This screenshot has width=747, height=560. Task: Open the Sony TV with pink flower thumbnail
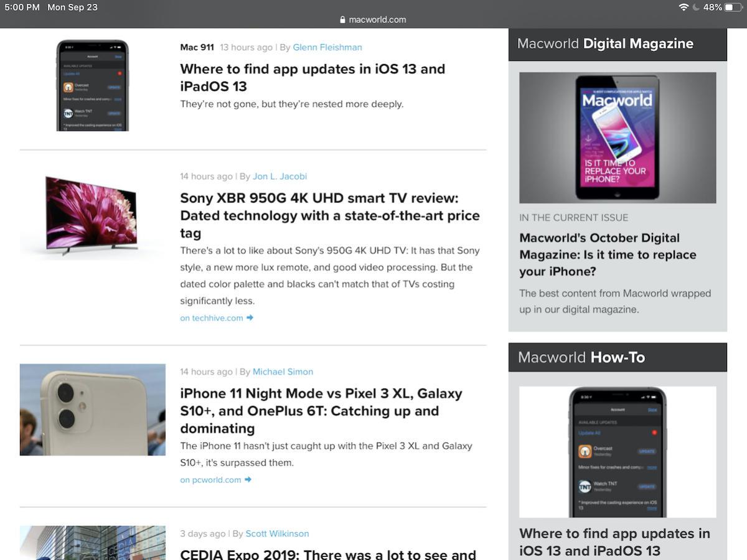(x=93, y=216)
